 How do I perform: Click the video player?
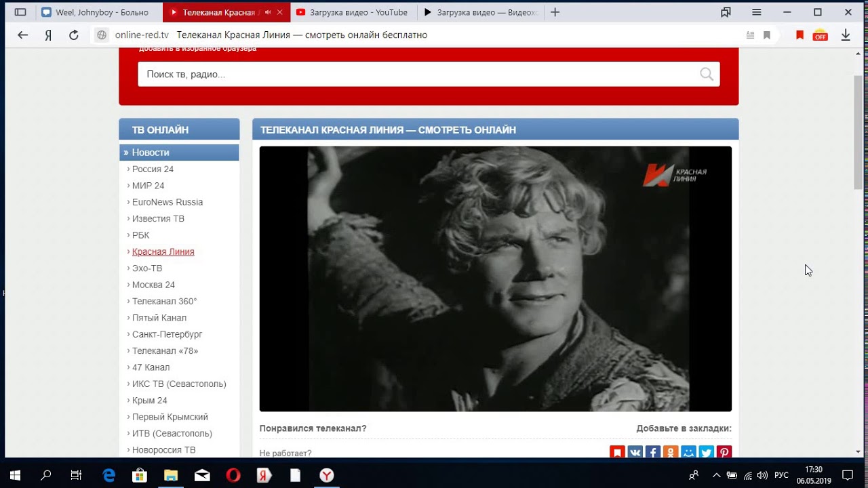496,279
